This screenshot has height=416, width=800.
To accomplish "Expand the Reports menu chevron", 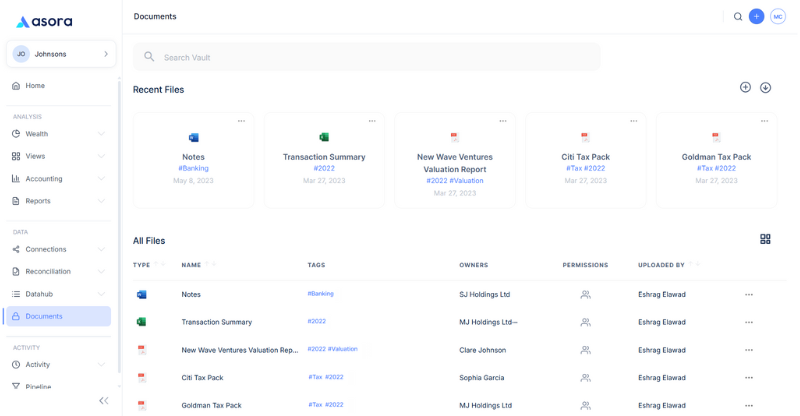I will point(101,201).
